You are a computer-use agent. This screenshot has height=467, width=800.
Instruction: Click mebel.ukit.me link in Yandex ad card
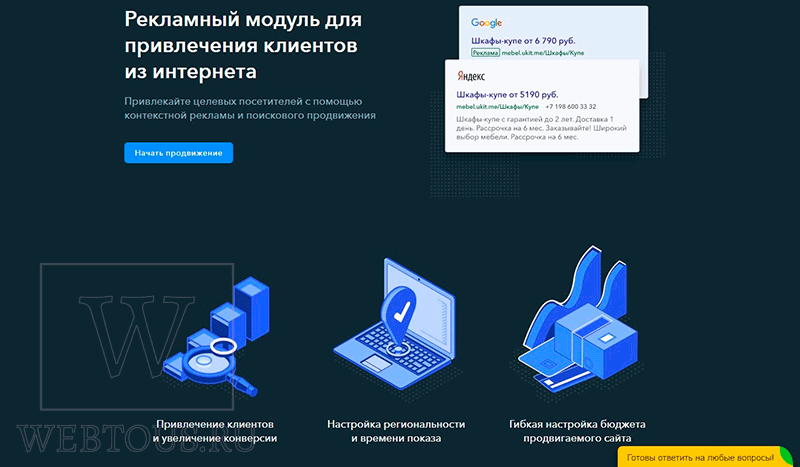[497, 107]
